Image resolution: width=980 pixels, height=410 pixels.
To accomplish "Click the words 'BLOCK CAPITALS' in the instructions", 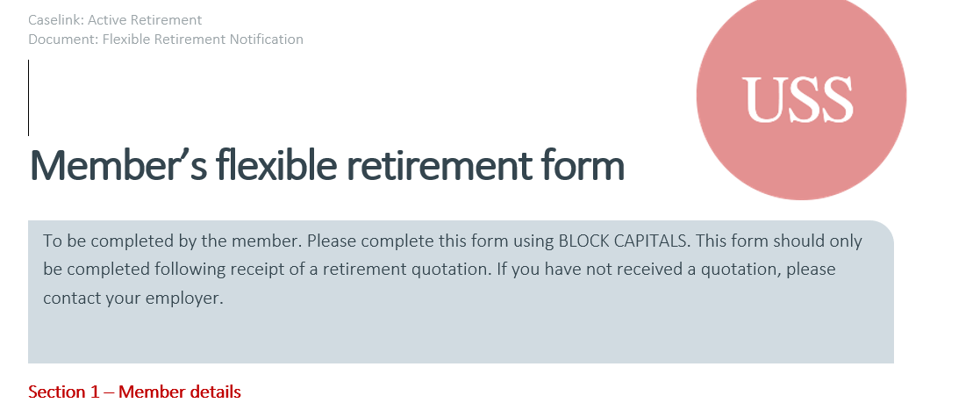I will [x=624, y=241].
